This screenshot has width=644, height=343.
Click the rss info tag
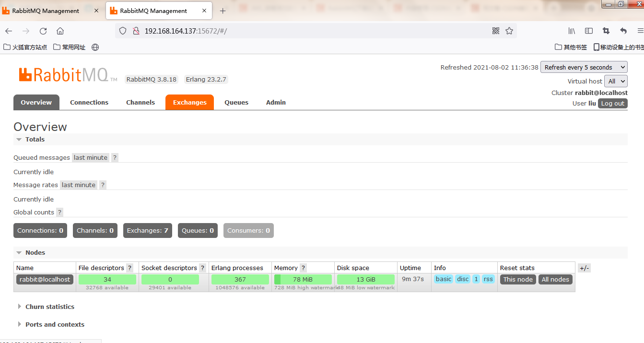(x=488, y=279)
